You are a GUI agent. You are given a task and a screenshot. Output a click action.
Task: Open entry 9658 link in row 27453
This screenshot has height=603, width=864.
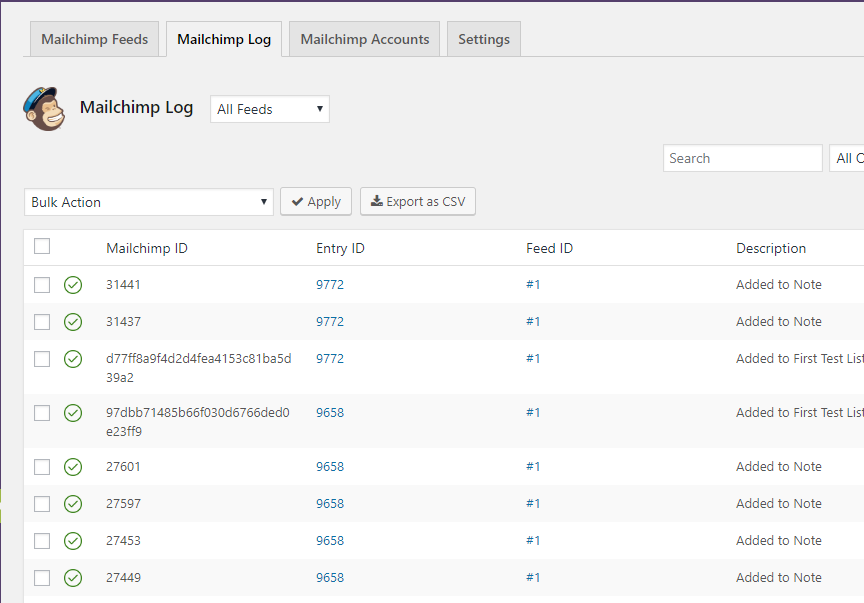(330, 541)
